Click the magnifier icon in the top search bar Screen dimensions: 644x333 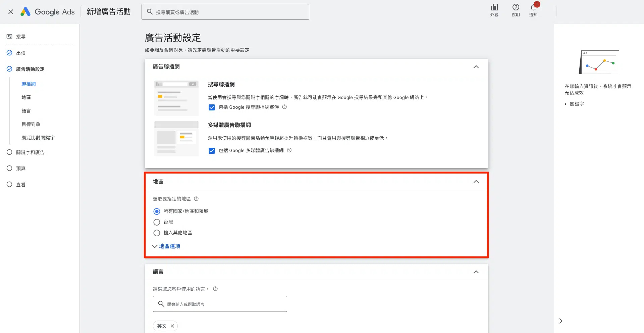pos(150,12)
